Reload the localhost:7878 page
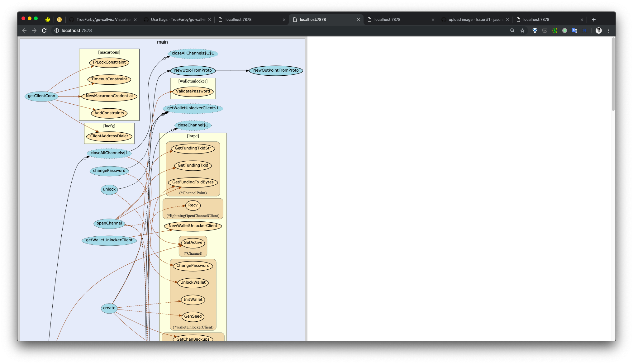633x364 pixels. pos(44,31)
